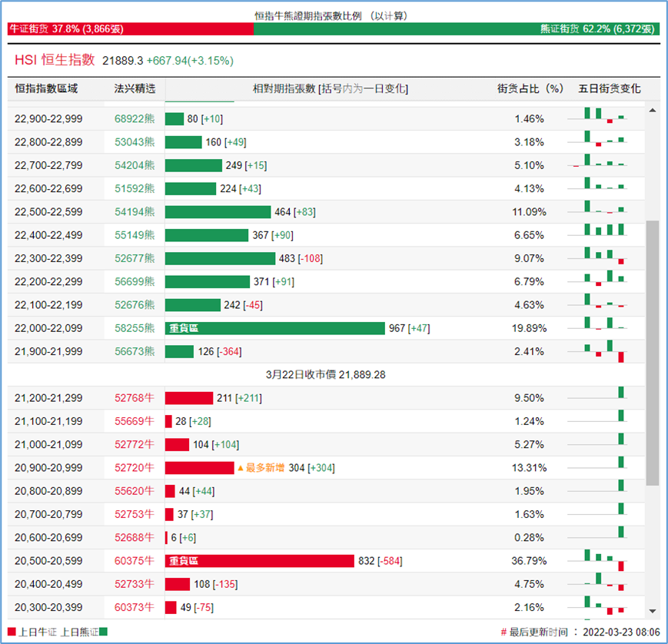Select the 街货占比 (%) column header
This screenshot has width=668, height=644.
pos(530,89)
